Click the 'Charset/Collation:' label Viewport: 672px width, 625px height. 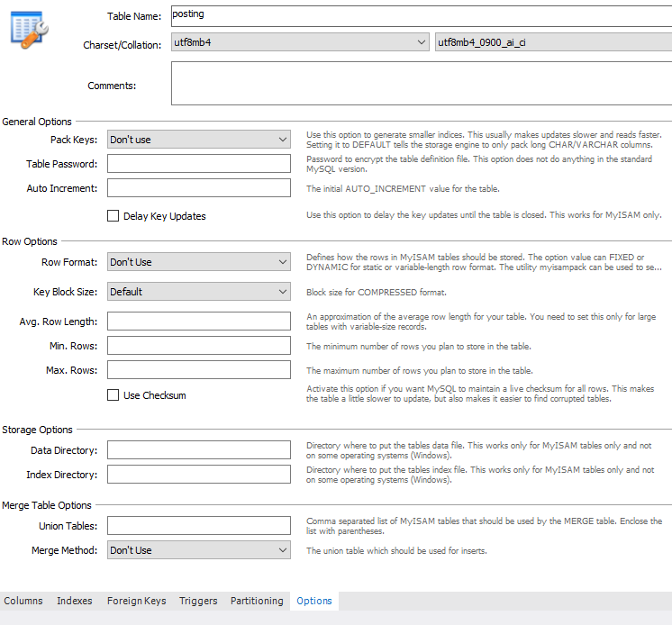coord(123,45)
